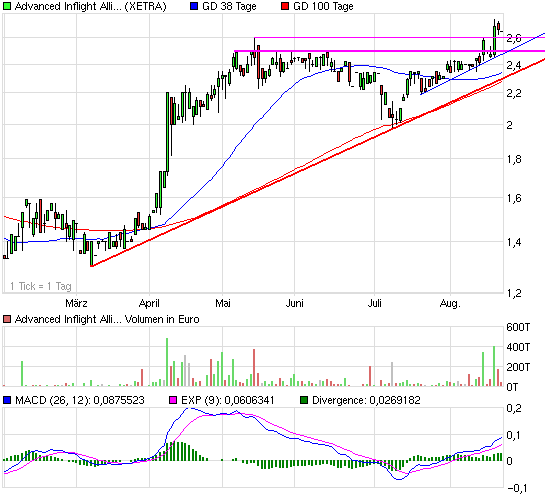Click the Juli axis label

coord(374,303)
